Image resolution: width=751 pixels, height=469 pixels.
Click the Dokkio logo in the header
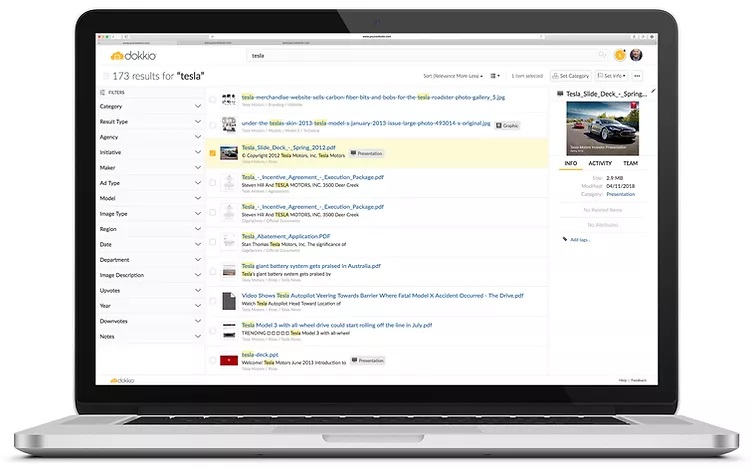pos(133,56)
